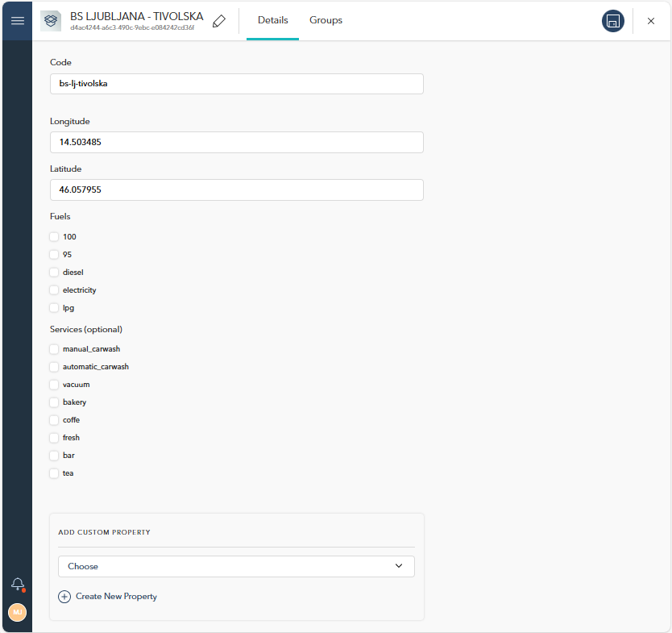Click the entity ID text under the title

coord(132,28)
